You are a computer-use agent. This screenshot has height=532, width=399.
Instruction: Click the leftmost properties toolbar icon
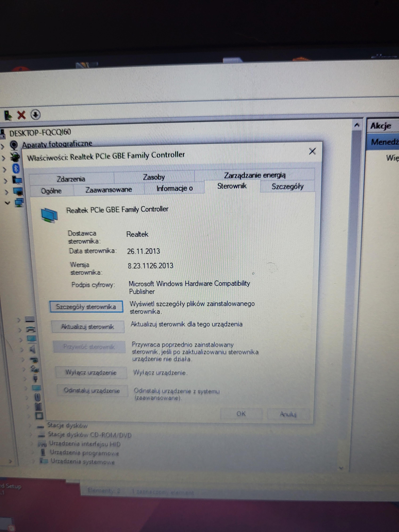tap(8, 116)
